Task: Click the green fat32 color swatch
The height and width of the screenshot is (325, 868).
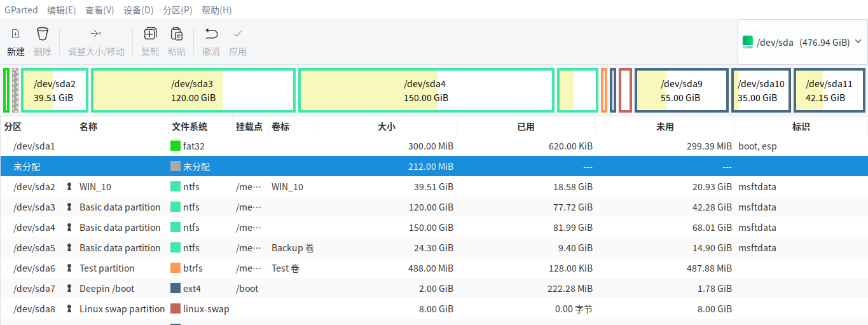Action: pos(176,146)
